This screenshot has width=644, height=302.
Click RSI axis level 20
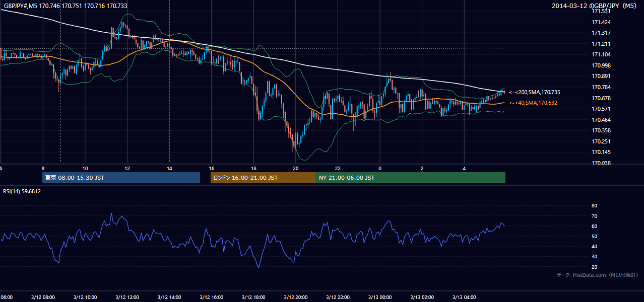(x=594, y=267)
